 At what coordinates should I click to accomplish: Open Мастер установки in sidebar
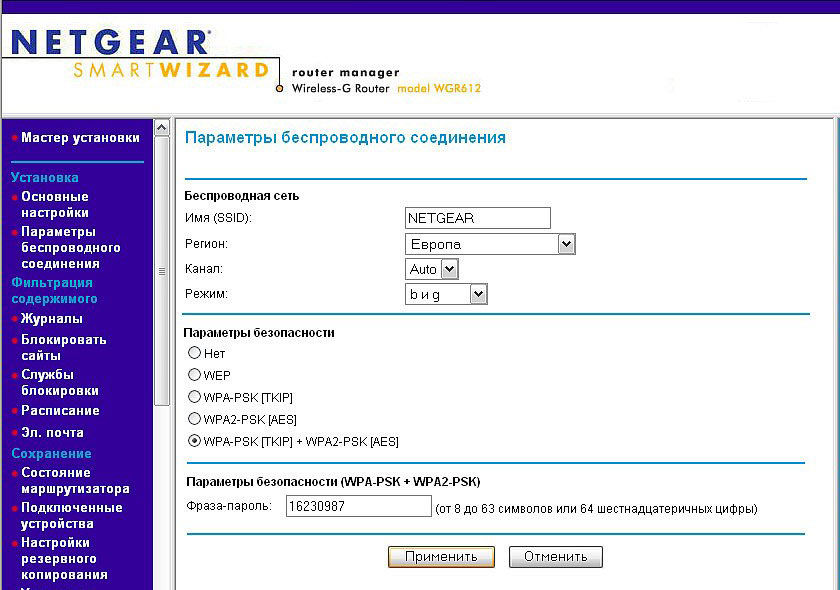80,138
